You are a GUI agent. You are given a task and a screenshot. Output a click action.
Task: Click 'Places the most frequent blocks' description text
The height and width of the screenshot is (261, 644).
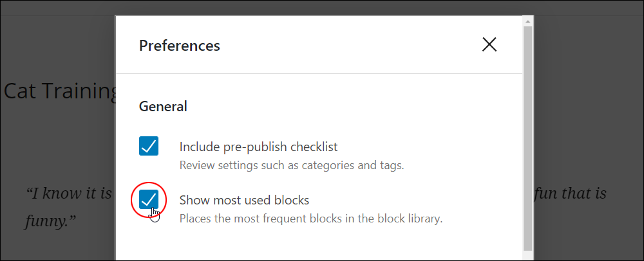point(311,219)
